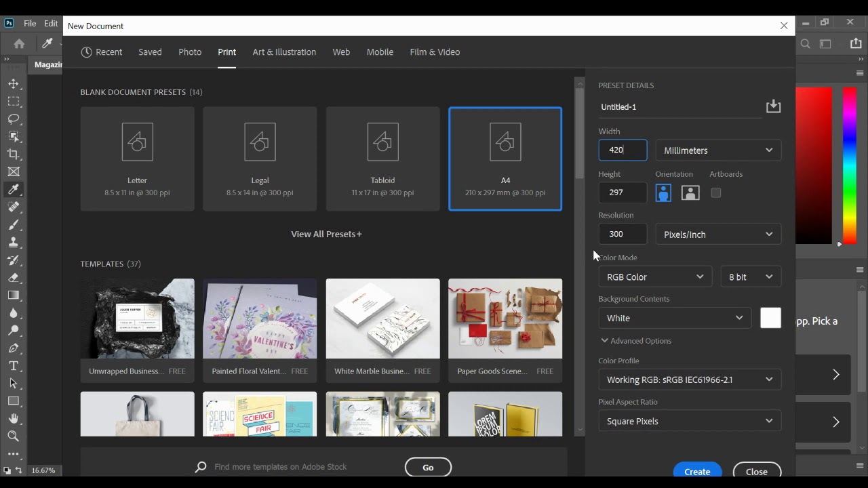Select the Dodge tool
The width and height of the screenshot is (868, 488).
coord(14,330)
